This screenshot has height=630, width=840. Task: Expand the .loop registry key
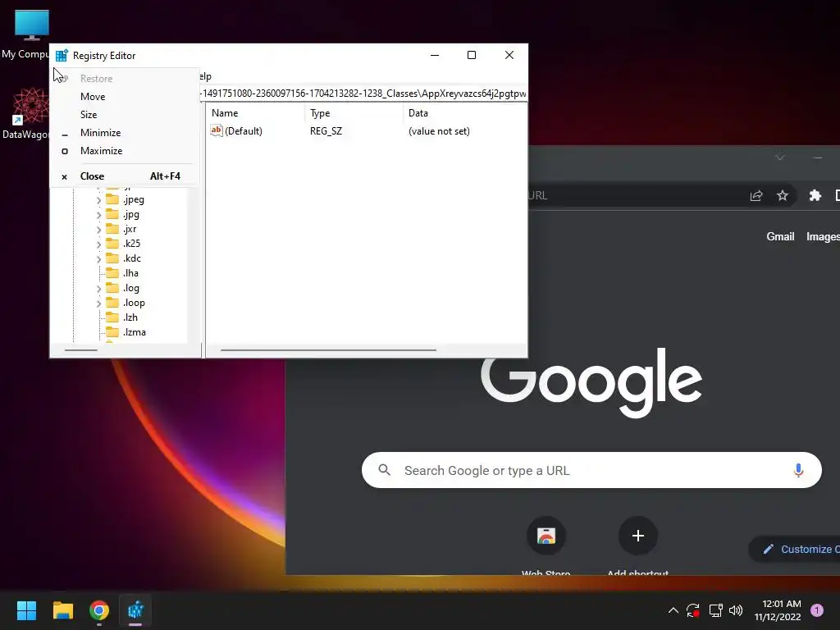(x=98, y=304)
